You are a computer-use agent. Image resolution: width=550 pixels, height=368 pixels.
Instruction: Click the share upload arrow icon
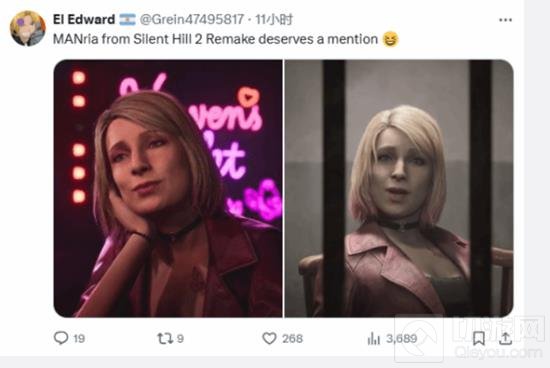(505, 339)
